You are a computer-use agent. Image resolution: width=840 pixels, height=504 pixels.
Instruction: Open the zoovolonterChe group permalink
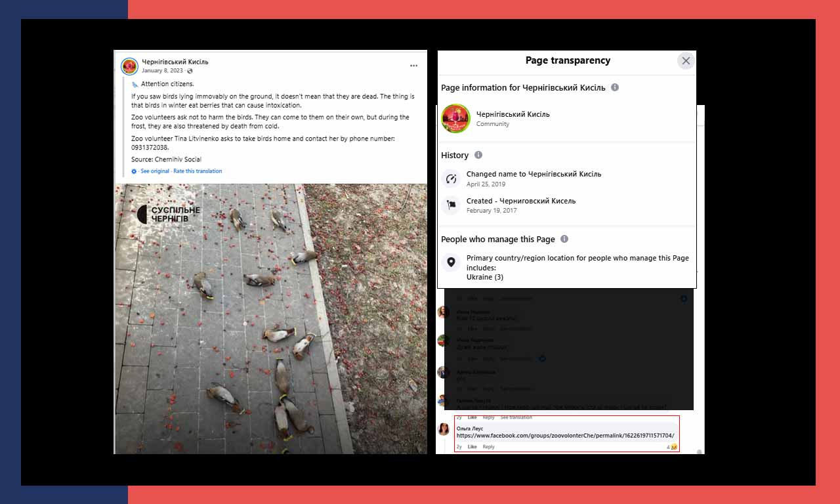pyautogui.click(x=565, y=436)
